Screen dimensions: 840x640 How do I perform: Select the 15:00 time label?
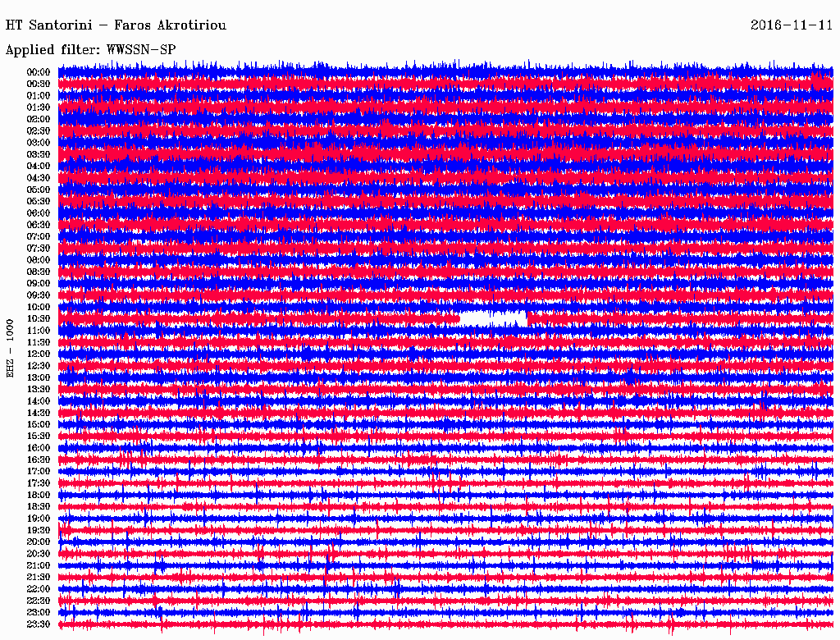coord(39,424)
